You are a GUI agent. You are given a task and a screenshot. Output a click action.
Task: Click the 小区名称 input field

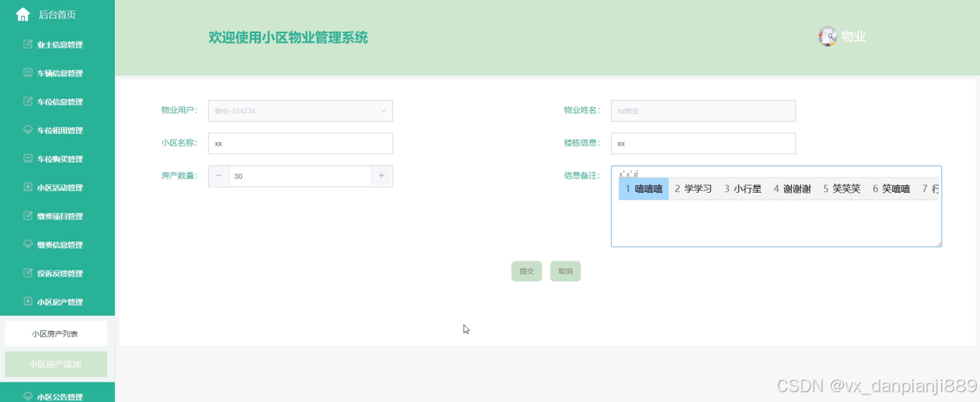coord(300,144)
